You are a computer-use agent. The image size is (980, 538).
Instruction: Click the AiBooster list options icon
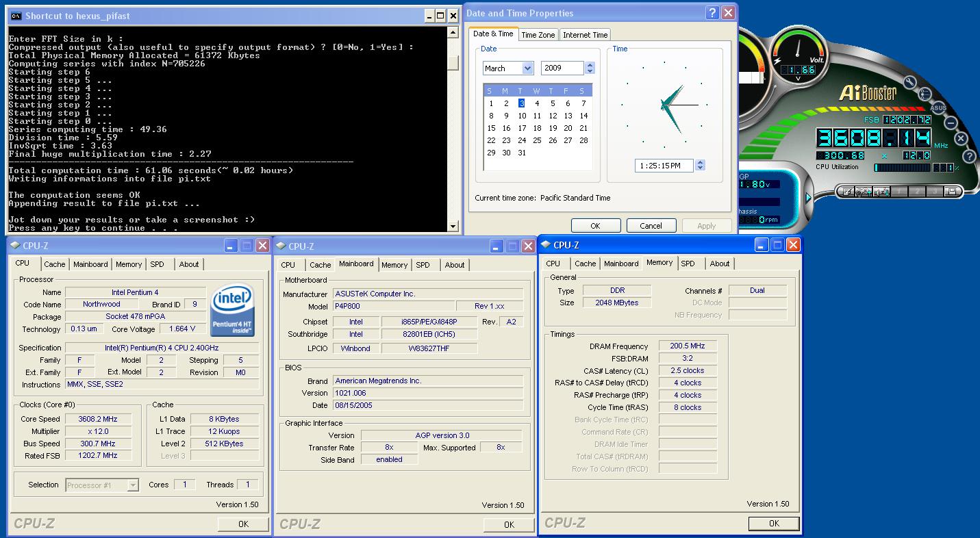pos(925,94)
